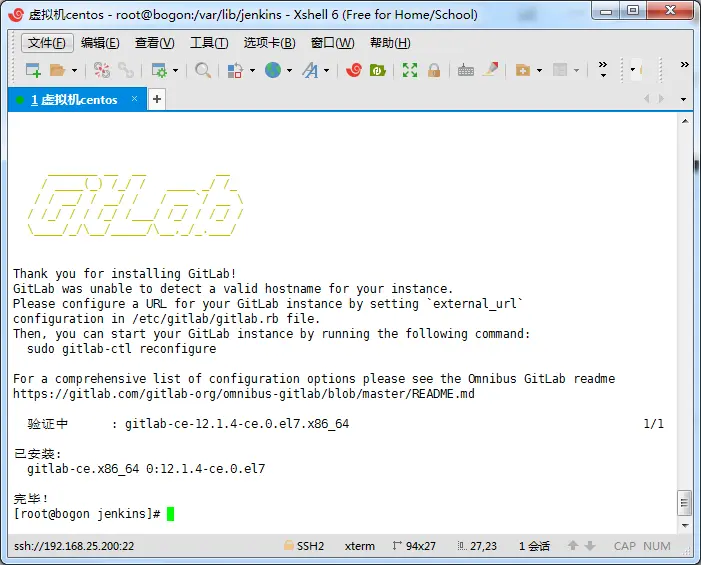Viewport: 701px width, 565px height.
Task: Expand the font dropdown arrow
Action: pos(326,71)
